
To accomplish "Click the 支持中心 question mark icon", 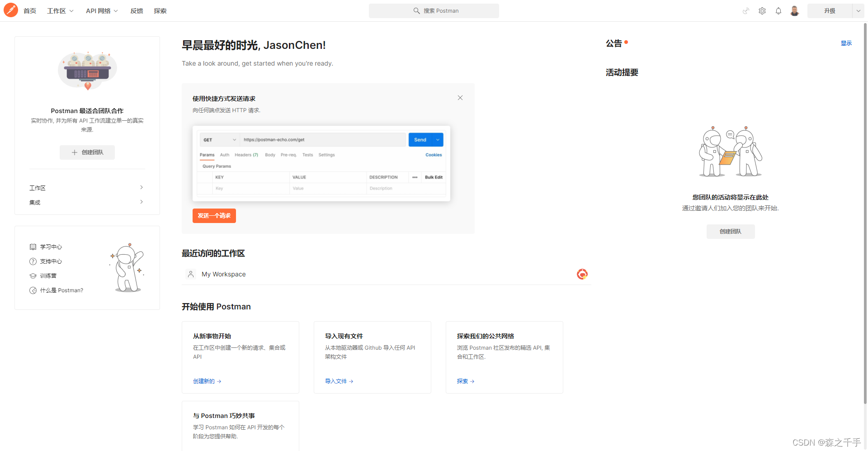I will 33,261.
